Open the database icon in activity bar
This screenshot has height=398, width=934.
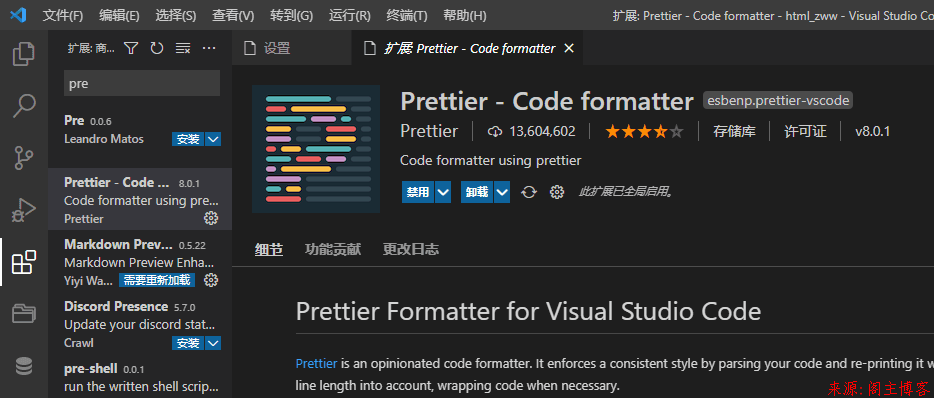click(24, 366)
